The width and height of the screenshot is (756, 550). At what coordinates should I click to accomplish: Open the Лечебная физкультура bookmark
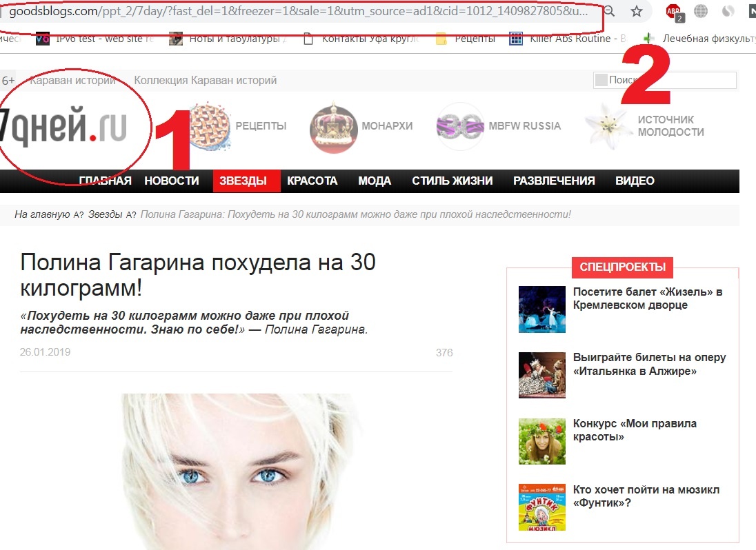[699, 39]
